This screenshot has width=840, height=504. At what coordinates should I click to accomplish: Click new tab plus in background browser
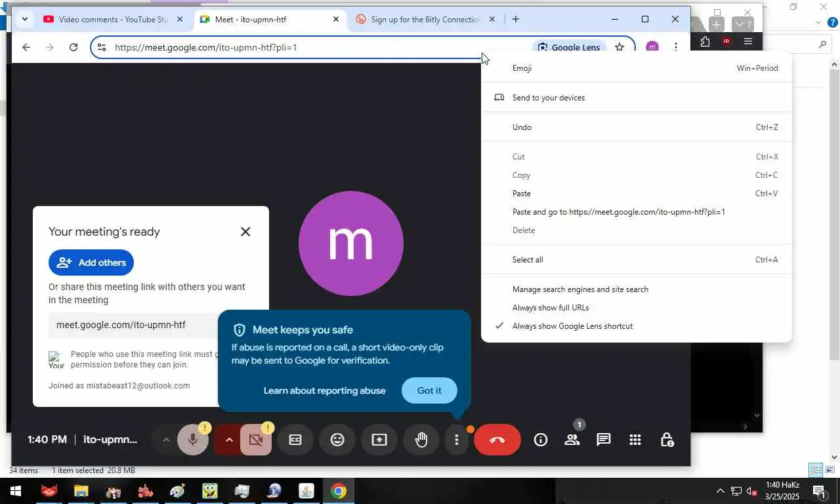(x=717, y=24)
